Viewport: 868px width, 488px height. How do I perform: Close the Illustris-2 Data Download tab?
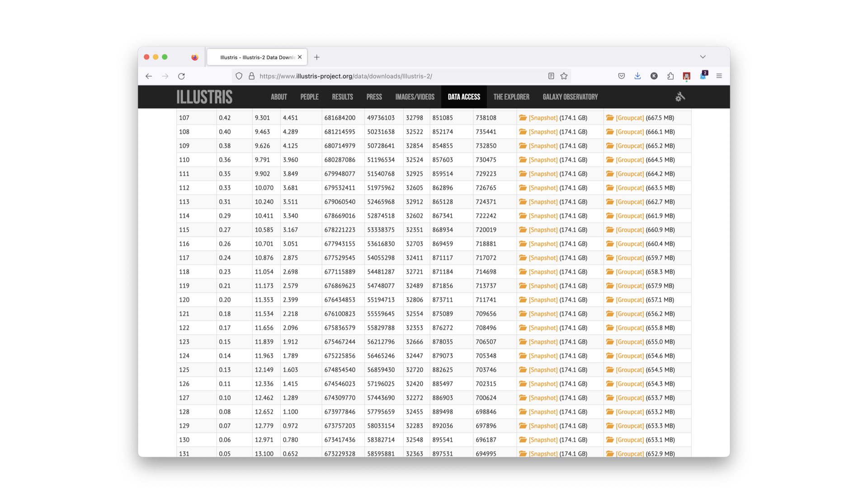pyautogui.click(x=300, y=57)
